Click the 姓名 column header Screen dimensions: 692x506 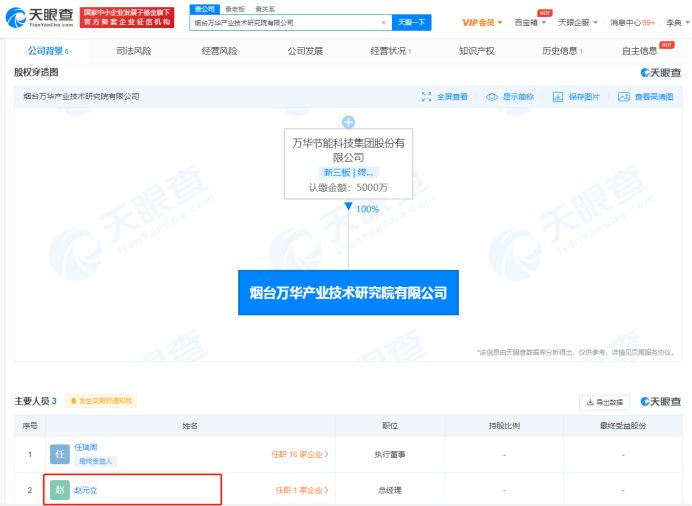(190, 426)
